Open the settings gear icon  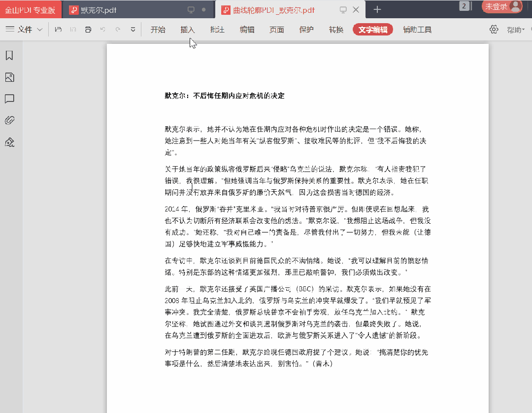(x=494, y=30)
